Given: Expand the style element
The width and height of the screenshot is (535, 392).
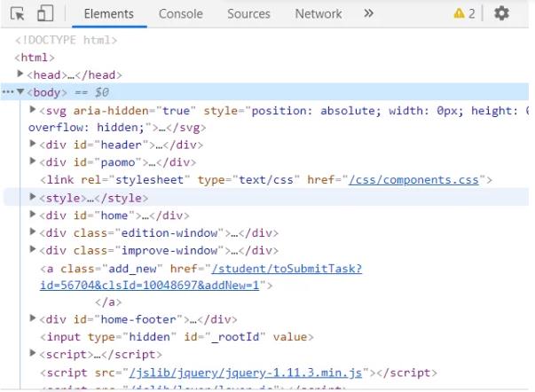Looking at the screenshot, I should pyautogui.click(x=33, y=197).
